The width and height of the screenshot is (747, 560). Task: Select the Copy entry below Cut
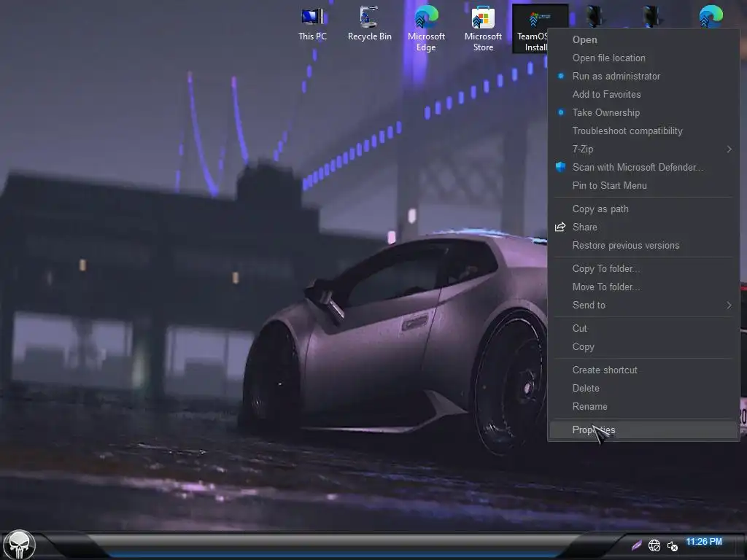[643, 346]
